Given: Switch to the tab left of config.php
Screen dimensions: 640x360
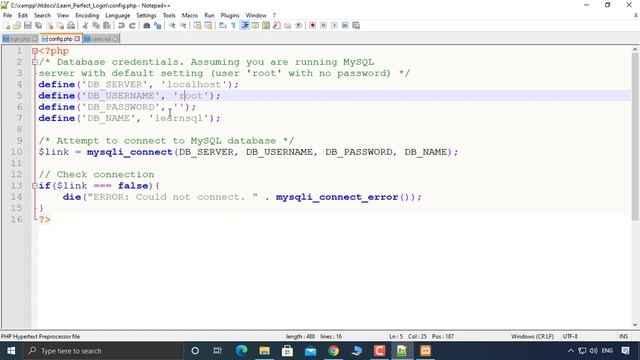Looking at the screenshot, I should click(x=20, y=39).
